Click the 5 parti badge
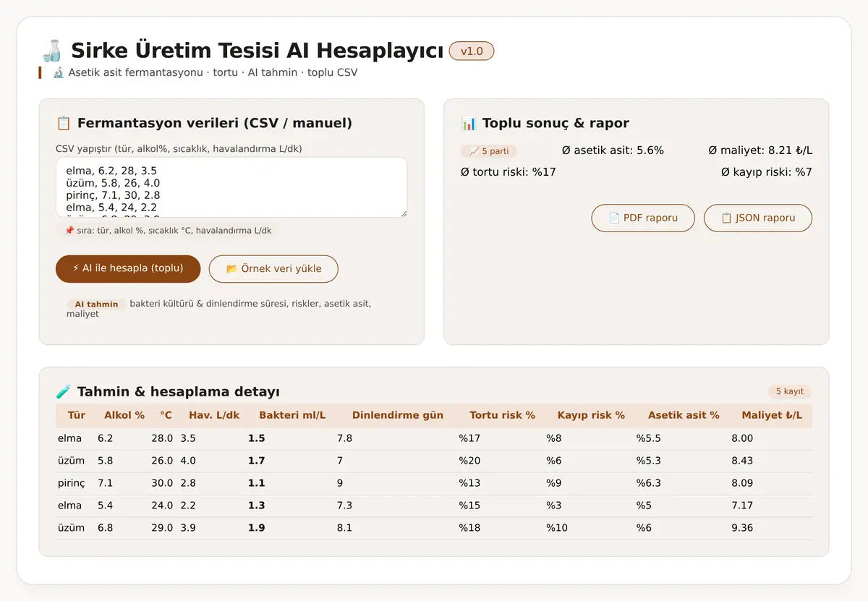The width and height of the screenshot is (868, 601). pyautogui.click(x=489, y=151)
